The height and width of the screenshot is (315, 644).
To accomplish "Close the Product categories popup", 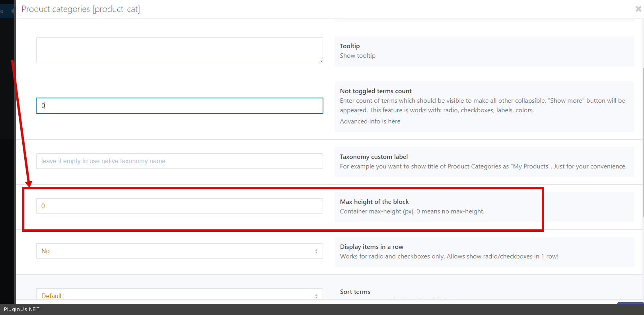I will pos(638,9).
